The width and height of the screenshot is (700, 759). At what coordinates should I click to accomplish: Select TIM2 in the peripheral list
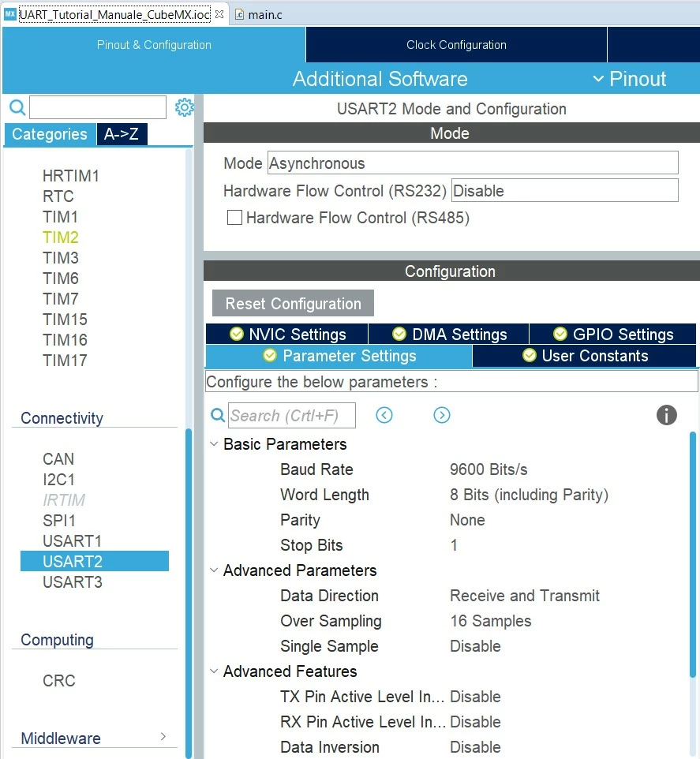[61, 237]
